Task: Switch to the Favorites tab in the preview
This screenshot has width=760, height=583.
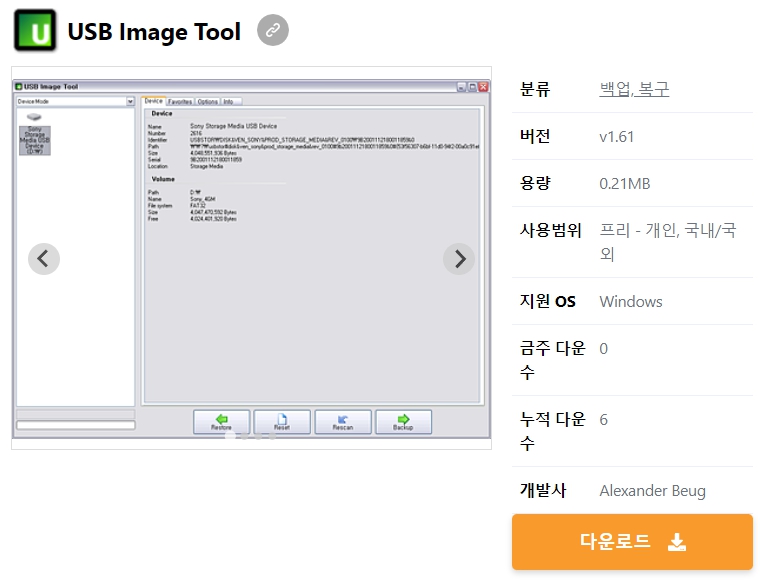Action: tap(180, 102)
